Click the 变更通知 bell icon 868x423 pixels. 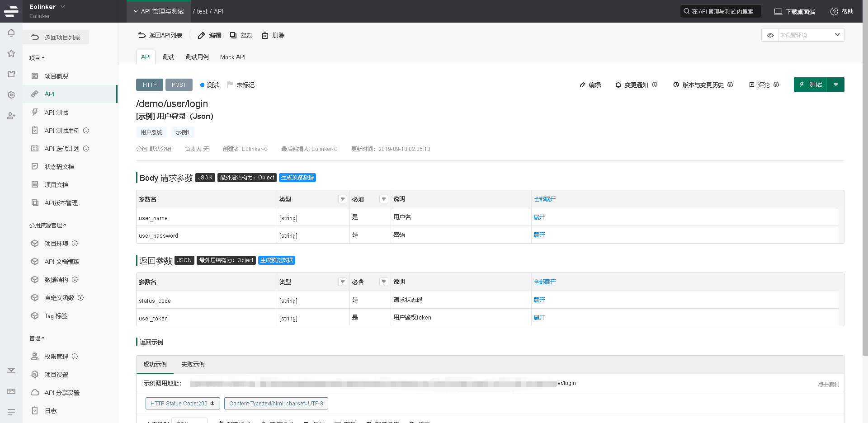tap(618, 85)
